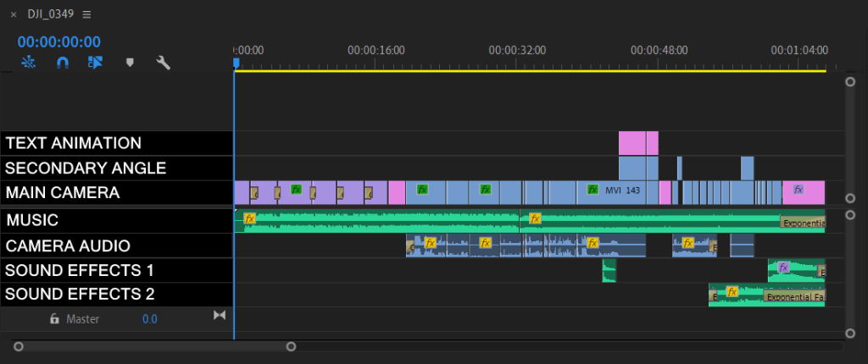This screenshot has width=868, height=364.
Task: Select the pink Text Animation clip
Action: click(x=637, y=143)
